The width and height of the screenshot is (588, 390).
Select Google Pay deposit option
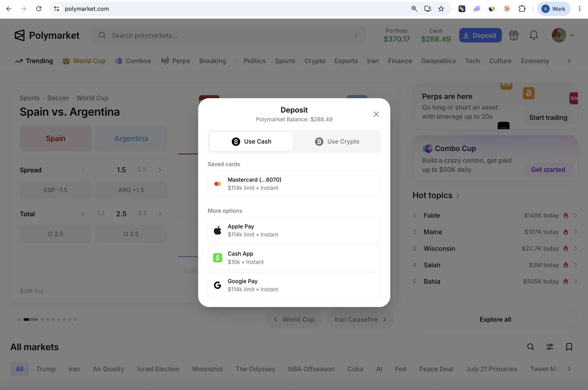[294, 285]
